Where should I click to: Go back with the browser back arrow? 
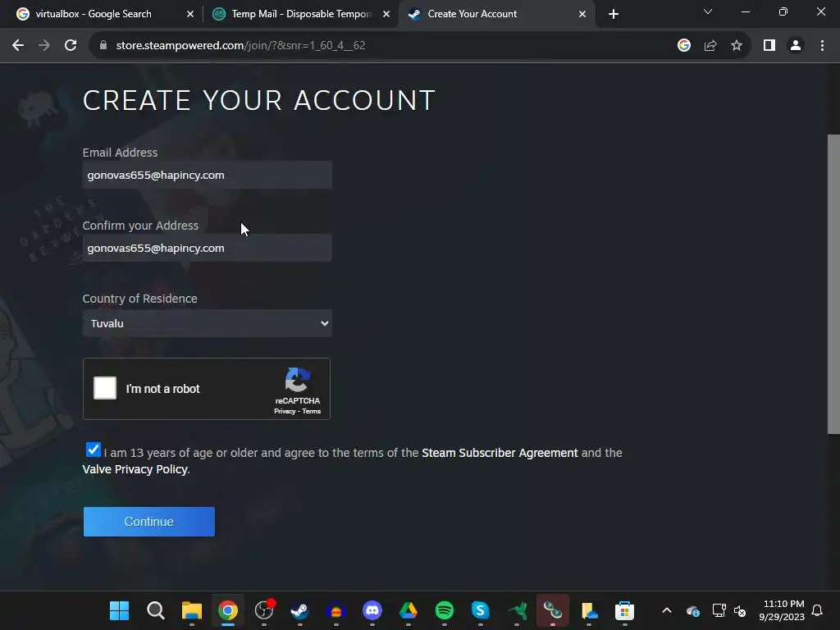(x=18, y=46)
